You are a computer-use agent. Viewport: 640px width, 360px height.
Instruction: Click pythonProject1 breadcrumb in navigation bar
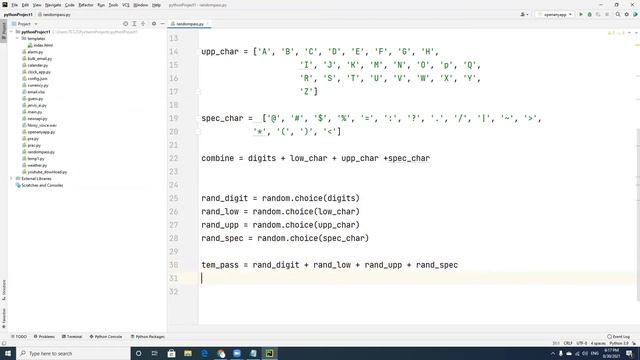18,14
